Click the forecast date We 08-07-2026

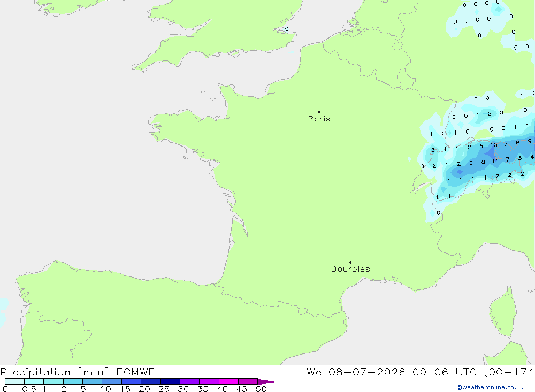pyautogui.click(x=356, y=372)
